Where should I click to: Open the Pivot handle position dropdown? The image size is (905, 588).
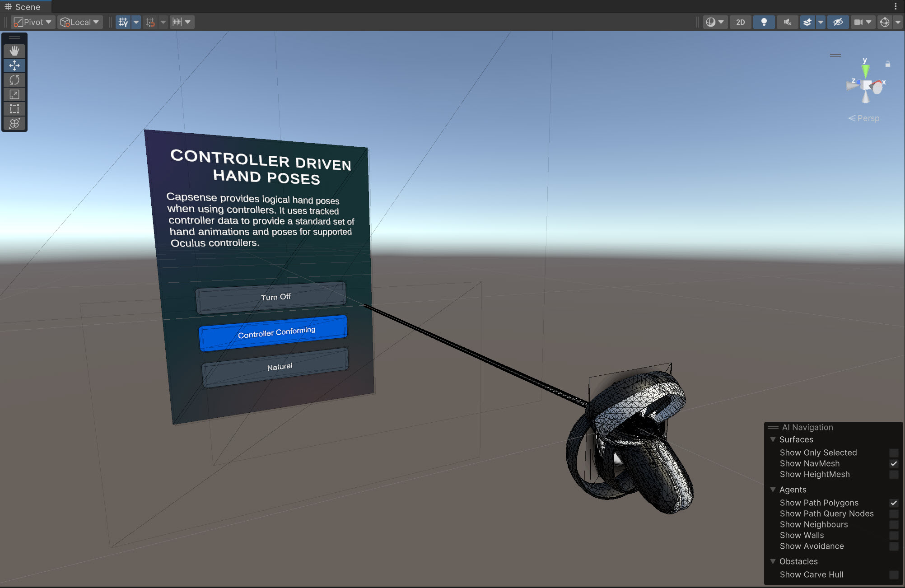33,22
